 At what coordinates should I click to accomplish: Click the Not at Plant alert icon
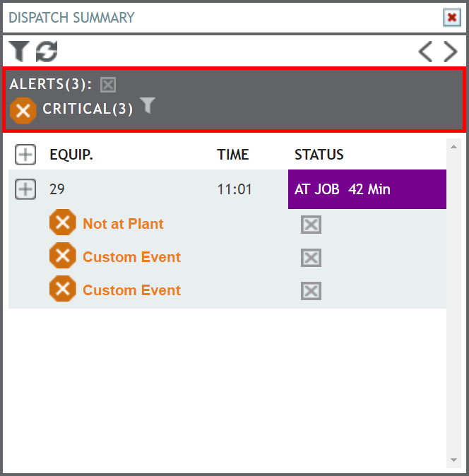pos(63,222)
